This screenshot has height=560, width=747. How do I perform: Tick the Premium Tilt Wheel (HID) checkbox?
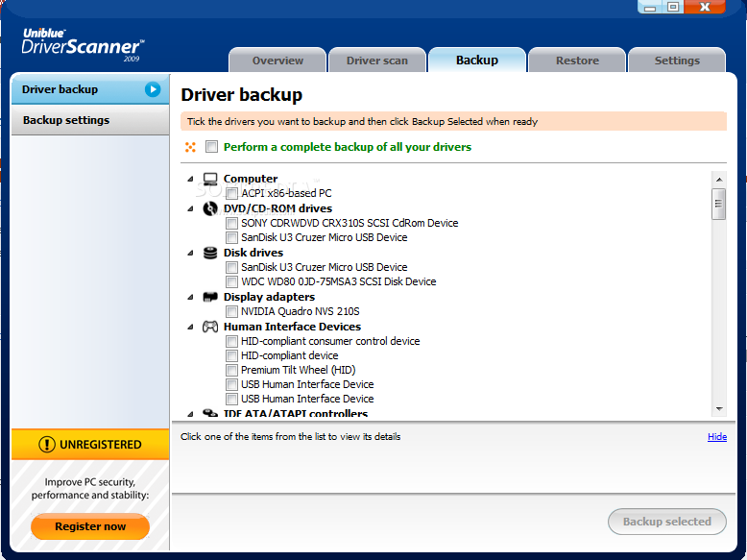[x=231, y=371]
